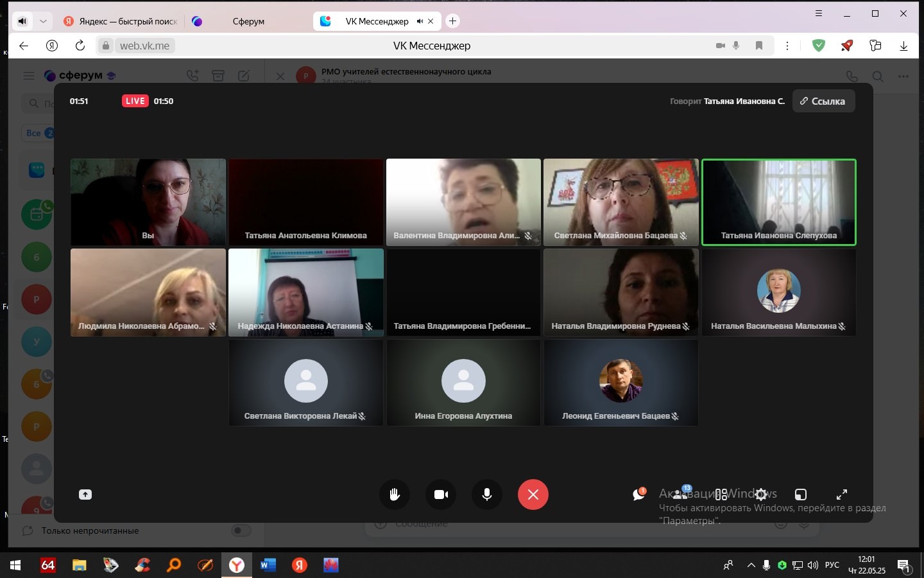Open chat header more options
The width and height of the screenshot is (924, 578).
pyautogui.click(x=903, y=76)
